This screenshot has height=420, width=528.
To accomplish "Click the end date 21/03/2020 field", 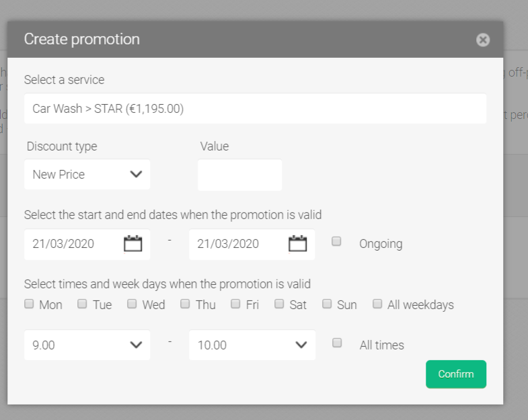I will coord(252,244).
